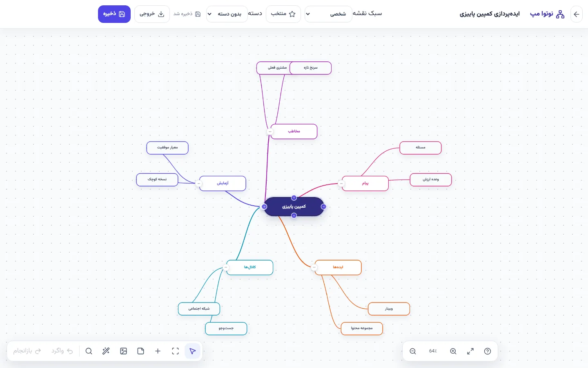Select the مخاطب node

(294, 132)
